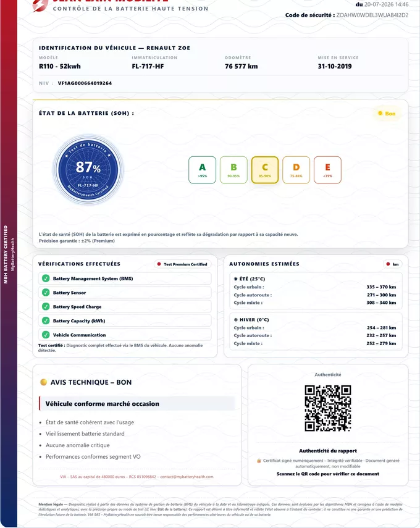Click the lock icon by Certificat signé
Screen dimensions: 420x528
click(259, 461)
